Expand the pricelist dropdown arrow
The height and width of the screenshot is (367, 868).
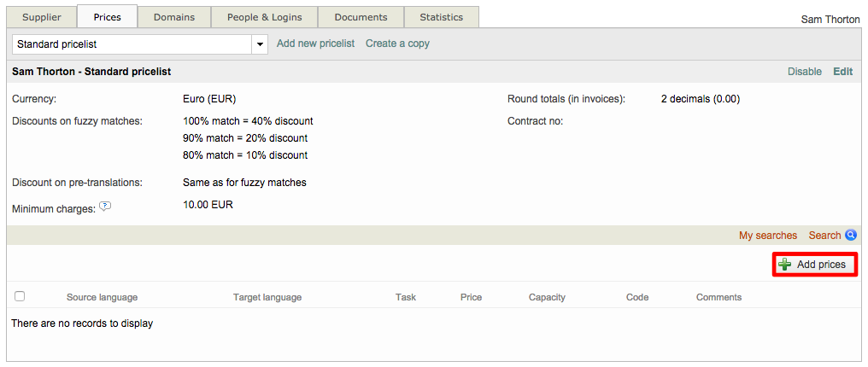(260, 44)
